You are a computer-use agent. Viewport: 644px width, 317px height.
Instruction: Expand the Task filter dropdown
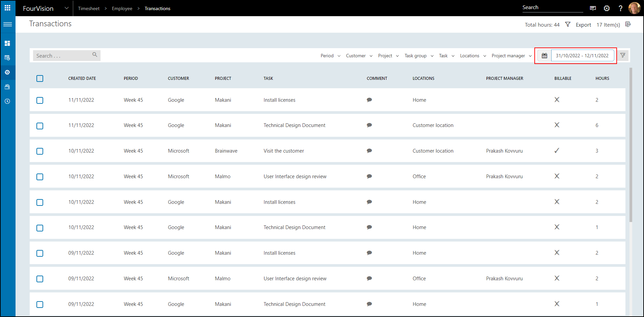(x=447, y=56)
